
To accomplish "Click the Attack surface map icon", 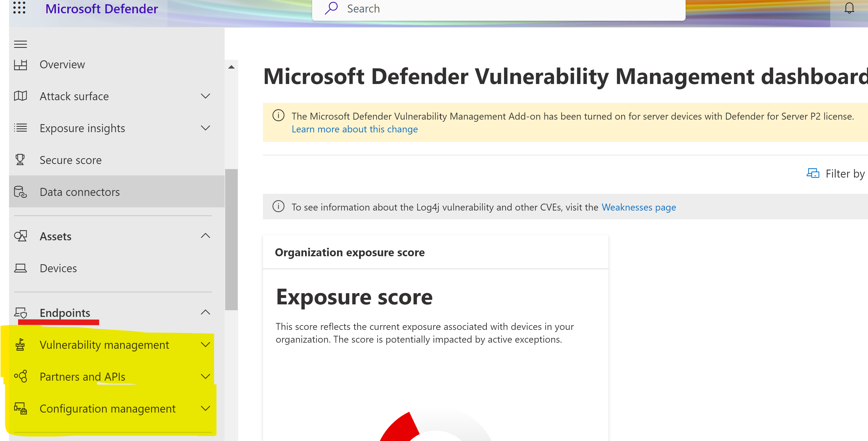I will [x=20, y=96].
